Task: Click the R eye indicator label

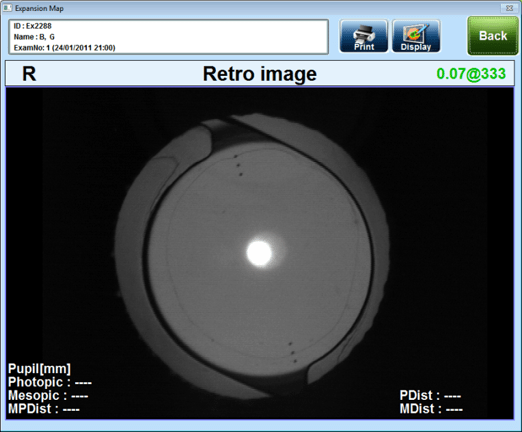Action: (29, 74)
